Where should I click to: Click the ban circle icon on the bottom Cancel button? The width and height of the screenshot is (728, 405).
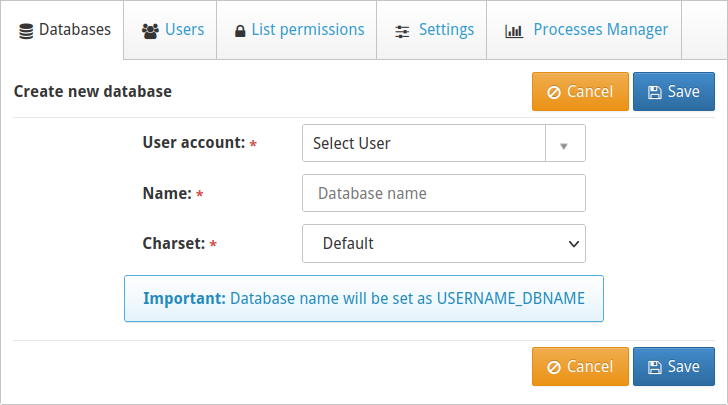pyautogui.click(x=554, y=367)
